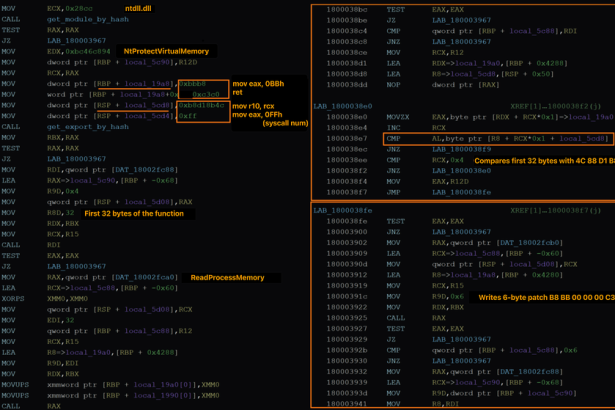Click the NOP mnemonic
The image size is (615, 410).
point(393,85)
